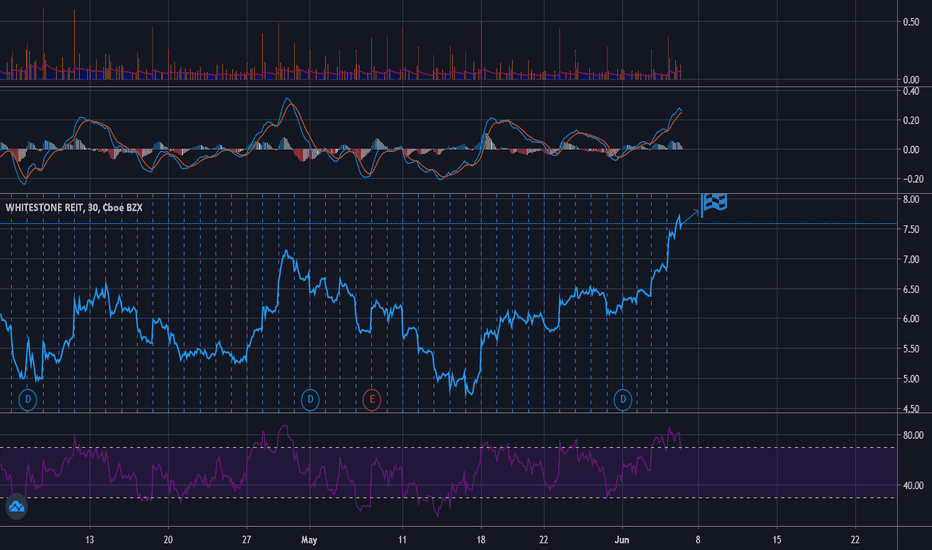This screenshot has height=550, width=932.
Task: Click the dividend D marker near Jun
Action: [x=623, y=399]
